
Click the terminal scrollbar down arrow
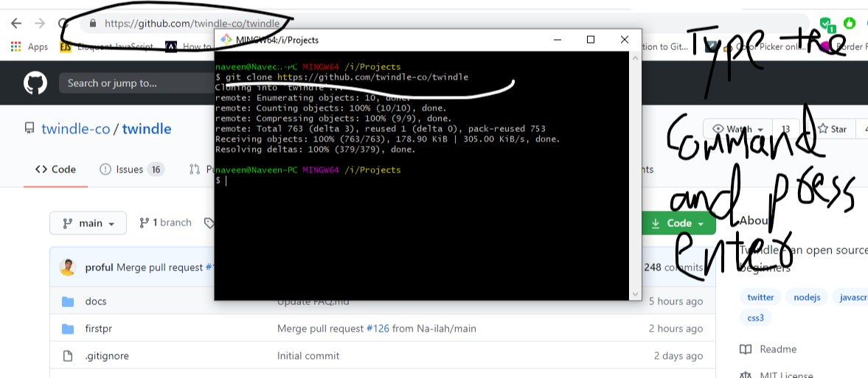pos(635,295)
